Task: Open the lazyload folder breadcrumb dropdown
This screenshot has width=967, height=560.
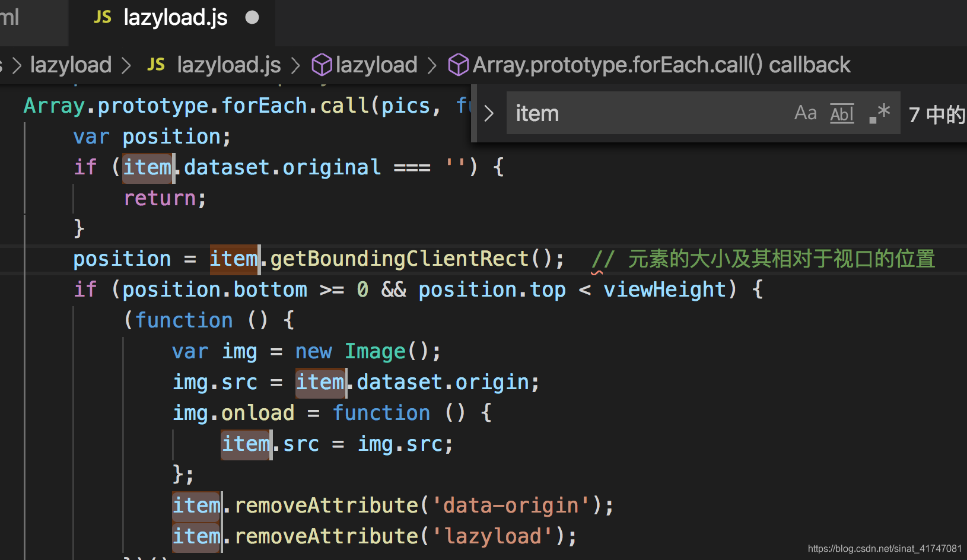Action: [71, 64]
